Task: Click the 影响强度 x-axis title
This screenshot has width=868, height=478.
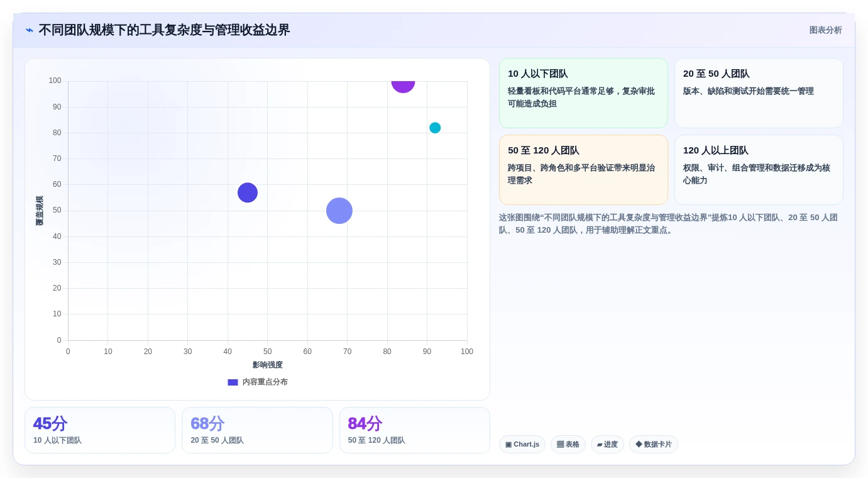Action: pos(268,365)
